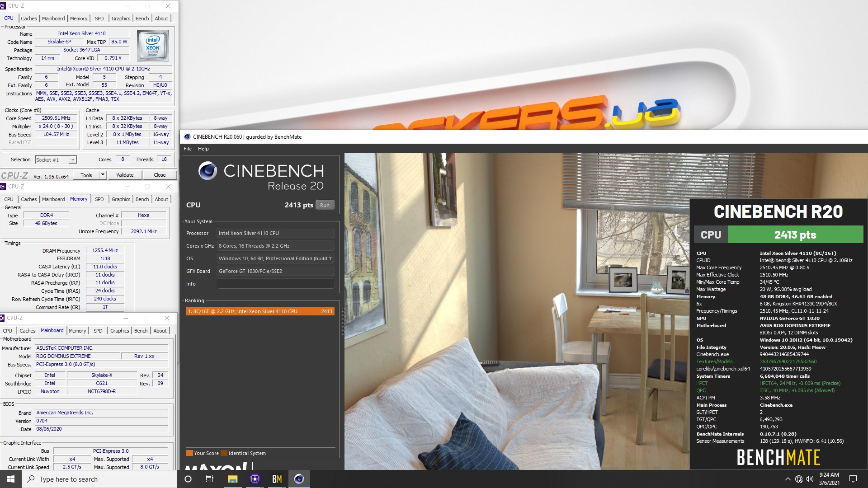Click the DRAM Frequency value 1255.4 MHz
Screen dimensions: 868x488
click(x=105, y=250)
